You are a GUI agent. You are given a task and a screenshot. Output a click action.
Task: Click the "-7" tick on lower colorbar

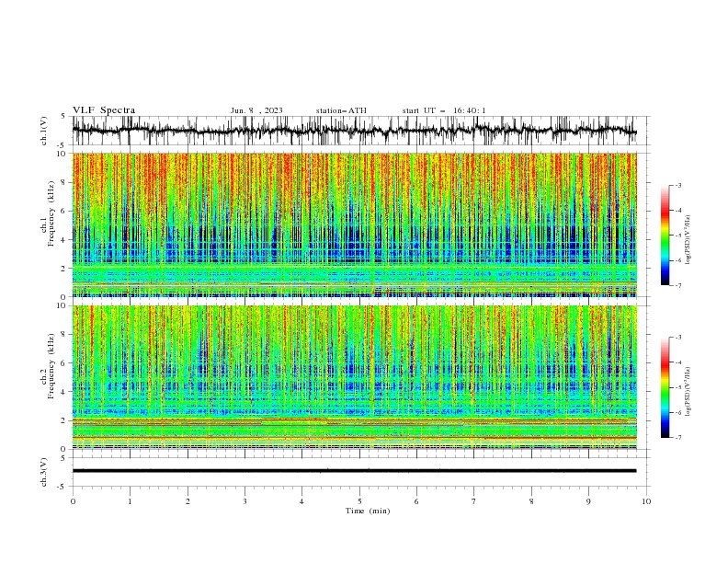(x=677, y=438)
